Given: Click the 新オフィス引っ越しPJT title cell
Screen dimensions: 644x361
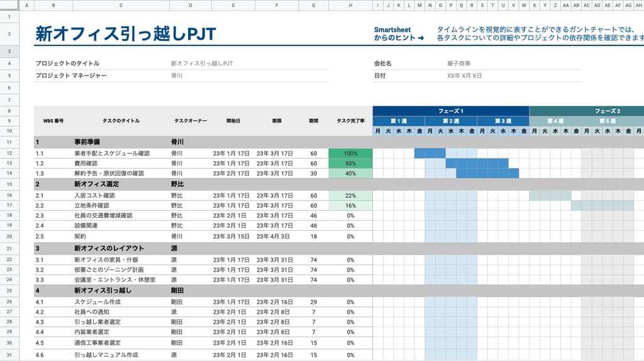Looking at the screenshot, I should tap(126, 34).
